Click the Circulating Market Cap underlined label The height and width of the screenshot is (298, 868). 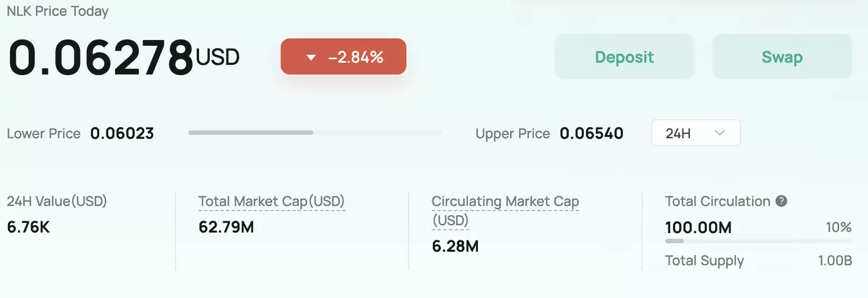(505, 201)
